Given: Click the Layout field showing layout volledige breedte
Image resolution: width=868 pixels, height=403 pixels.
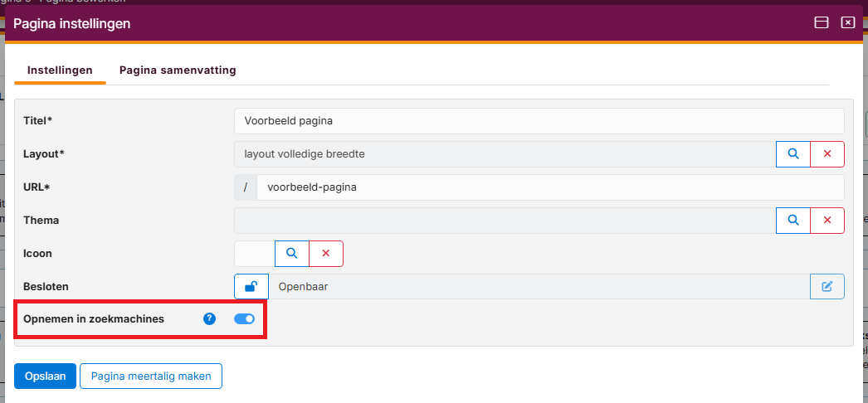Looking at the screenshot, I should pyautogui.click(x=505, y=154).
